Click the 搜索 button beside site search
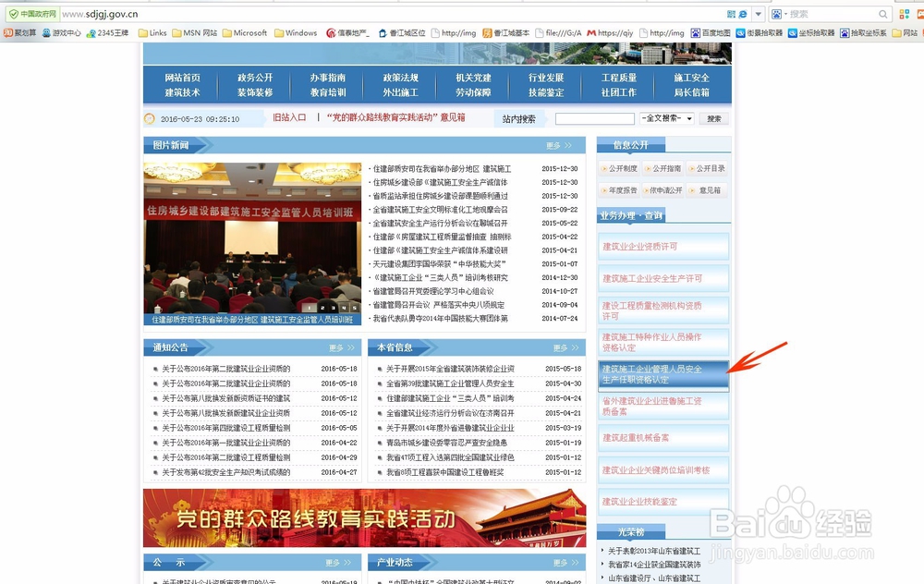Viewport: 924px width, 584px height. pyautogui.click(x=714, y=118)
